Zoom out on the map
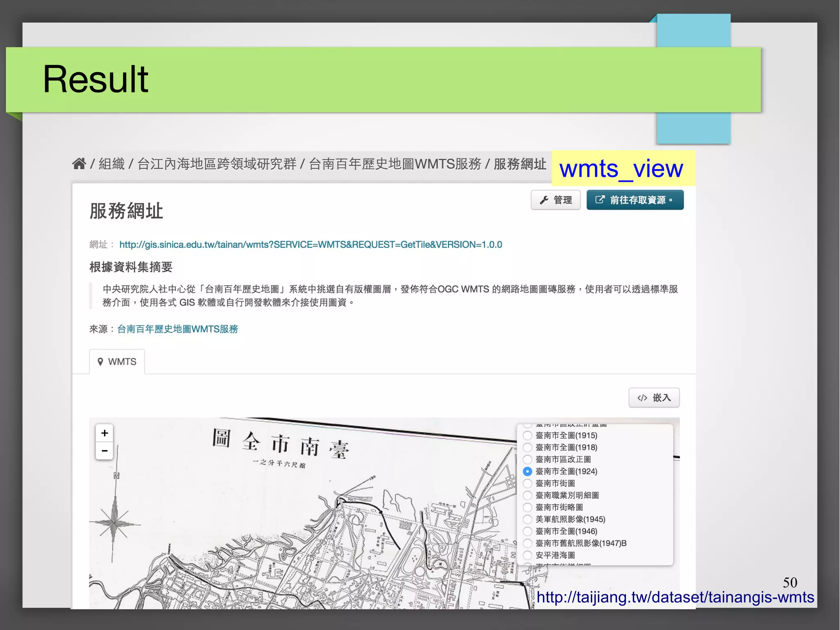 coord(105,451)
